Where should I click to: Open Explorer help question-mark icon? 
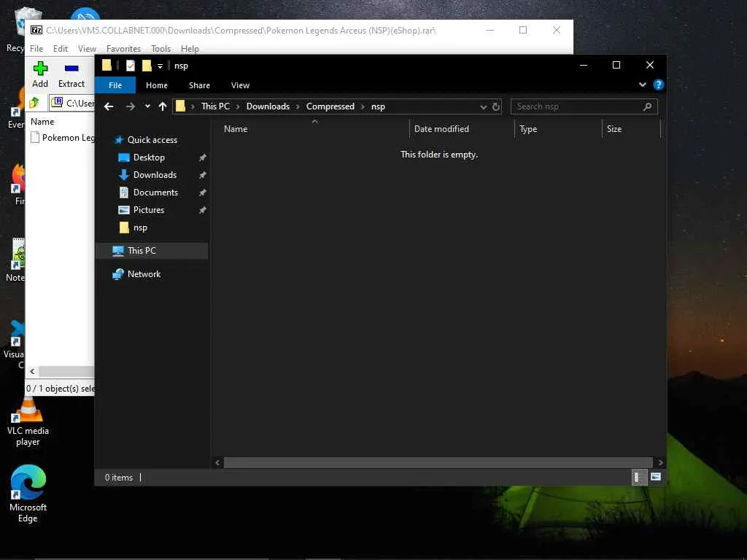(659, 85)
